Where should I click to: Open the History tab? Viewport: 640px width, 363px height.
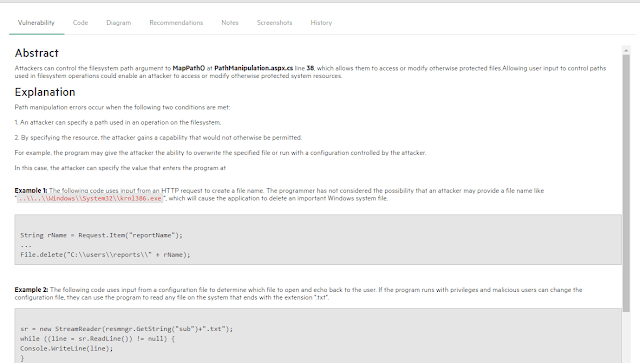321,23
